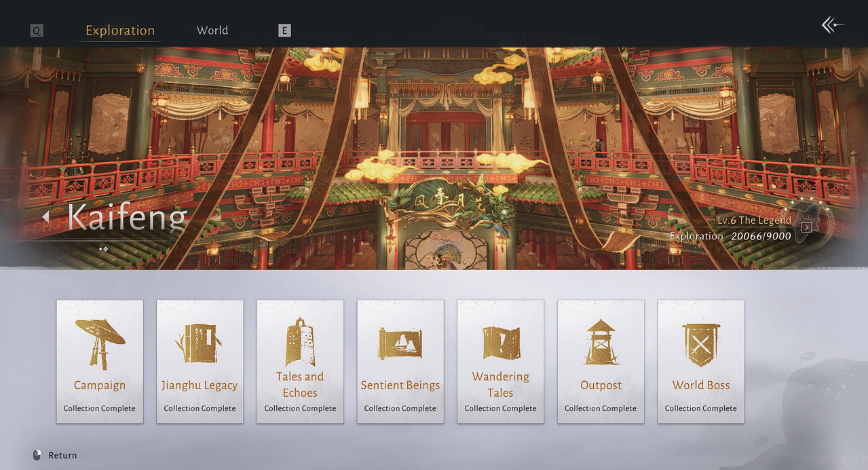Open the Jianghu Legacy scroll icon
This screenshot has width=868, height=470.
click(200, 343)
